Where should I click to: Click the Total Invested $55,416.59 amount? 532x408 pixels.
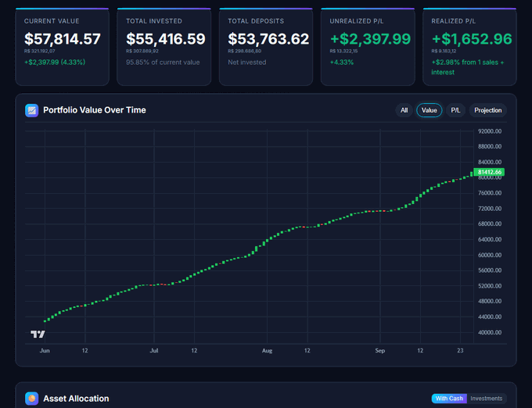(166, 39)
